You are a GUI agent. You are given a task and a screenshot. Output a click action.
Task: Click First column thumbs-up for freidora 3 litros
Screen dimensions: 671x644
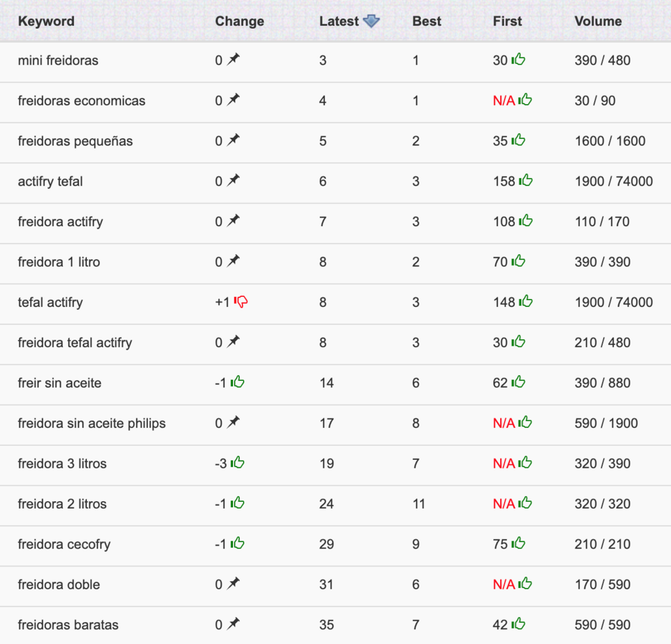click(525, 462)
